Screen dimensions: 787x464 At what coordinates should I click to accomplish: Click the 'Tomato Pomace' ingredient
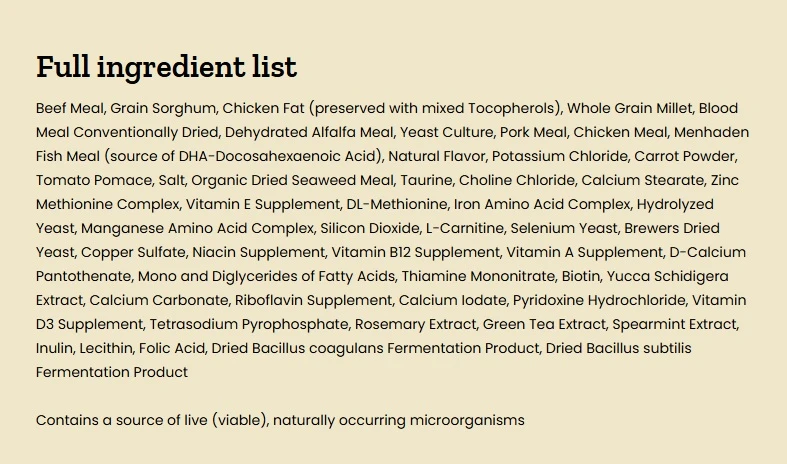94,180
